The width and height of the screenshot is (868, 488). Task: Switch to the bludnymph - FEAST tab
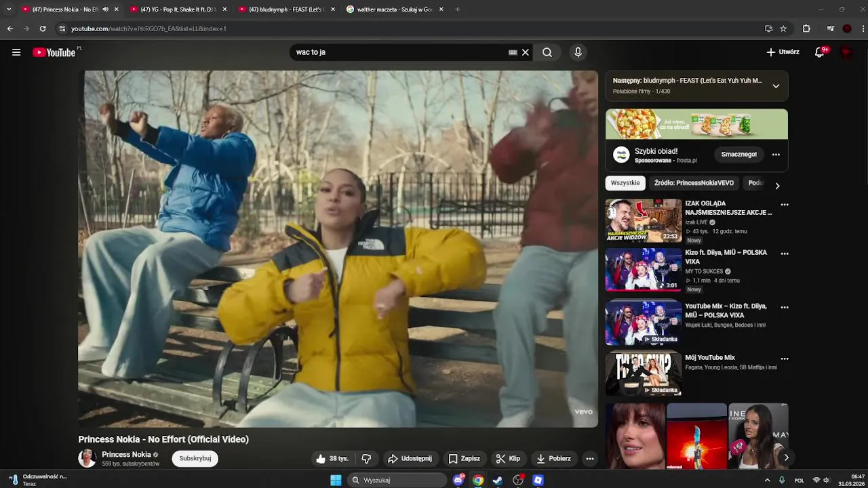click(285, 9)
